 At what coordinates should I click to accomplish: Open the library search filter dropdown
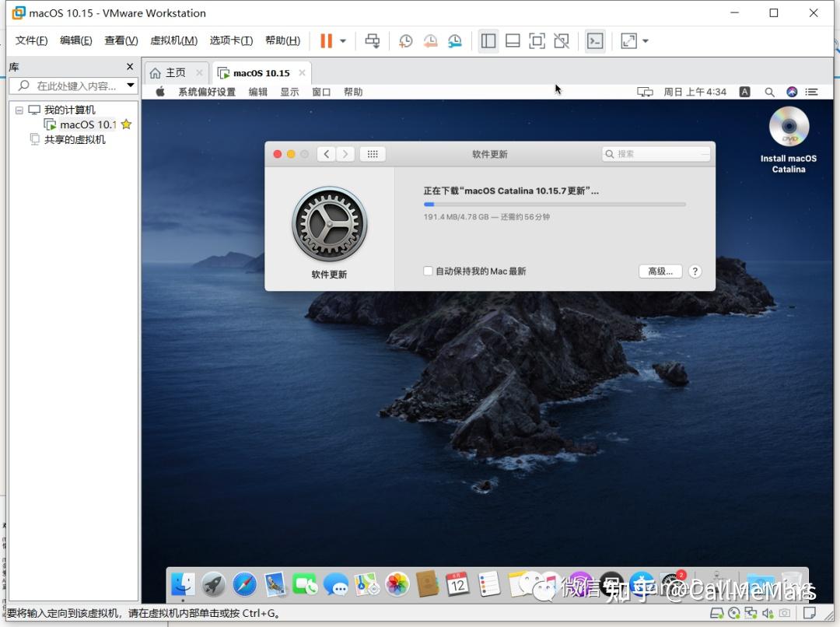[x=130, y=86]
